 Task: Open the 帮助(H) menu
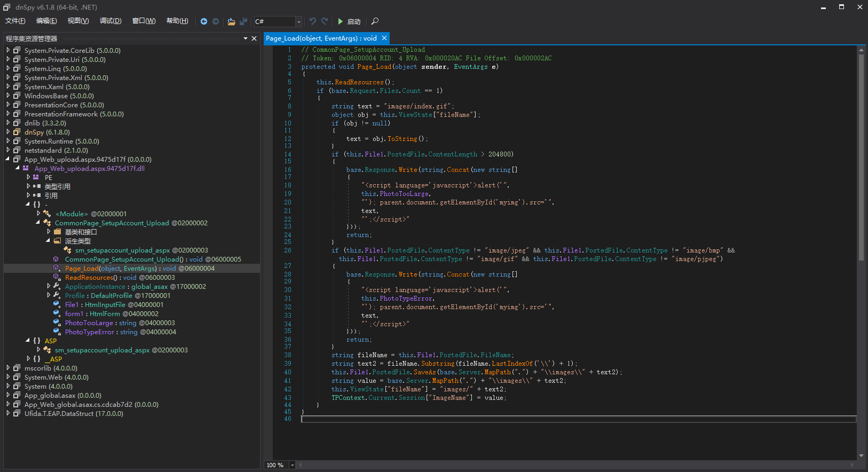(177, 21)
